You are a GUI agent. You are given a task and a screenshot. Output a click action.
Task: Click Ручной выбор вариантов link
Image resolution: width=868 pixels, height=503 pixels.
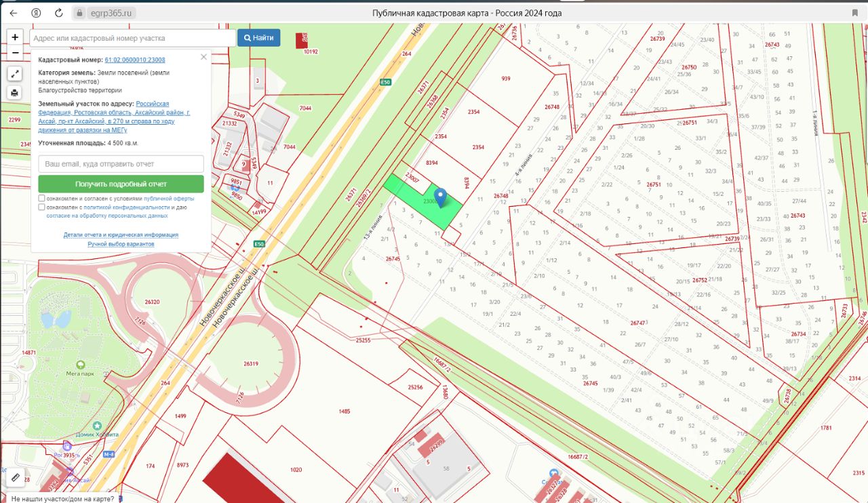tap(121, 244)
